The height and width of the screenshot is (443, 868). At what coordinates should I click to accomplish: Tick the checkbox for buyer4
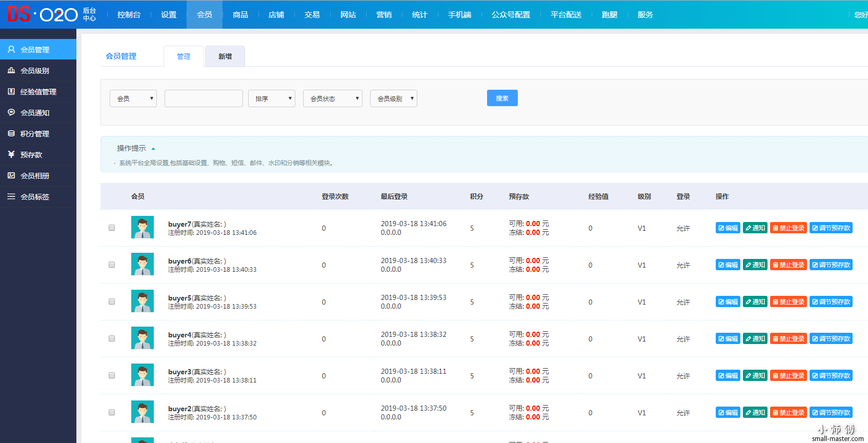click(x=112, y=338)
